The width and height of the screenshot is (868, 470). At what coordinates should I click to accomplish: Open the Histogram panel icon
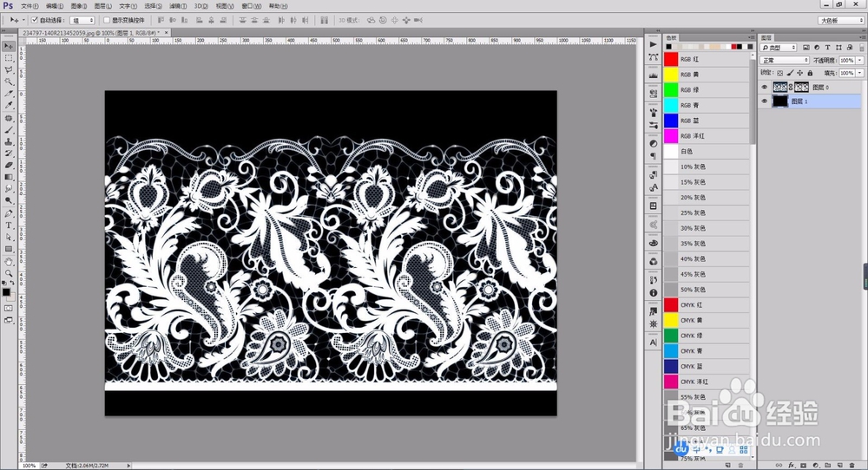coord(654,75)
